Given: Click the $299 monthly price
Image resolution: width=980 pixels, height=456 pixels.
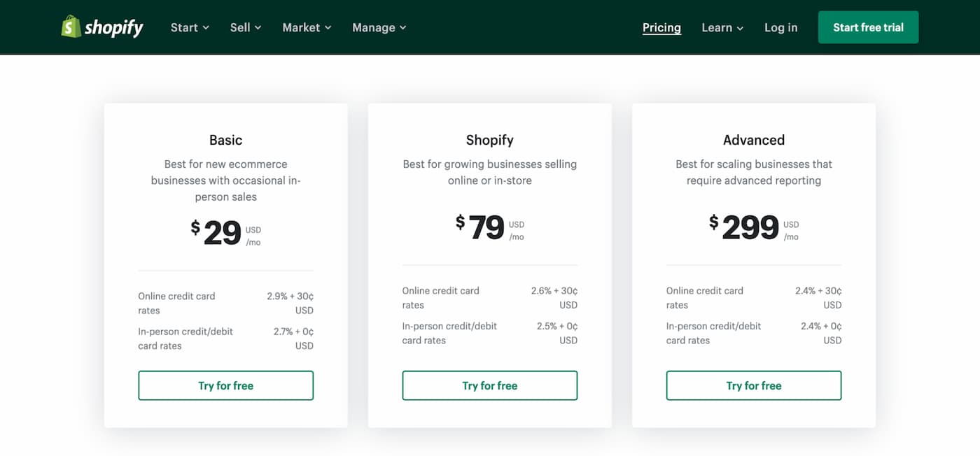Looking at the screenshot, I should (x=745, y=227).
